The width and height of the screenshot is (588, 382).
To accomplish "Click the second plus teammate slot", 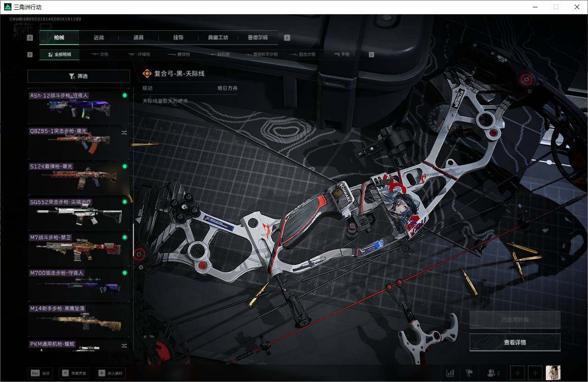I will 535,373.
